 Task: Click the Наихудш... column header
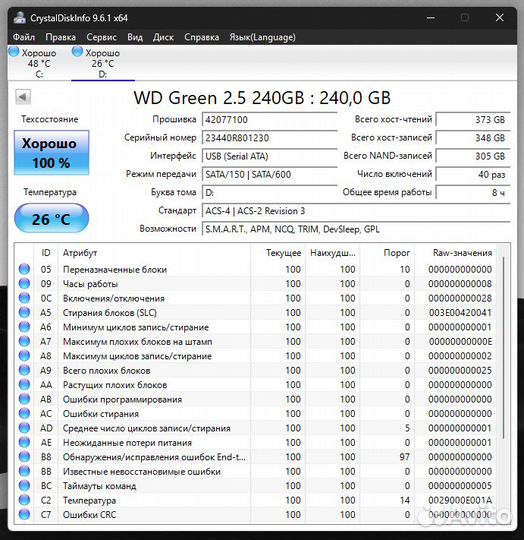(333, 252)
